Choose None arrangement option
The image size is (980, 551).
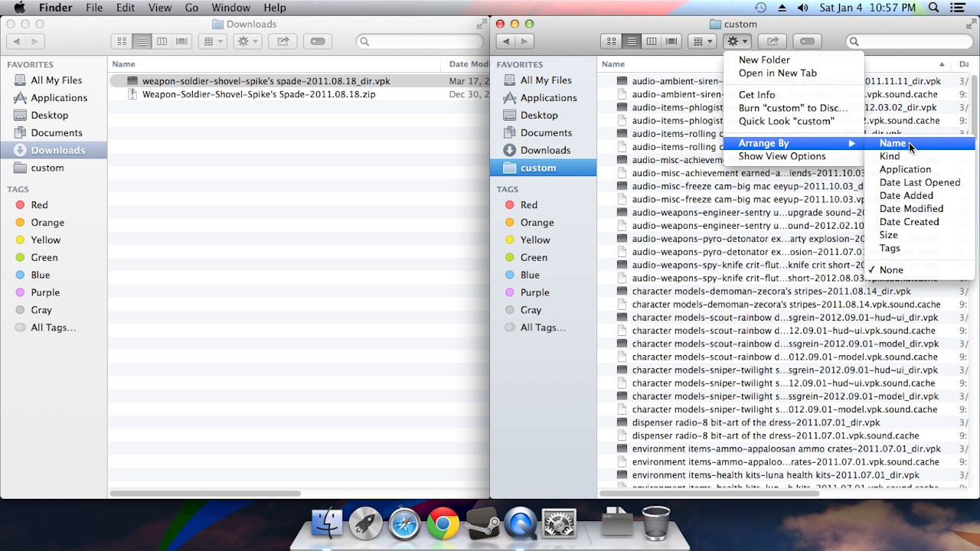coord(891,270)
